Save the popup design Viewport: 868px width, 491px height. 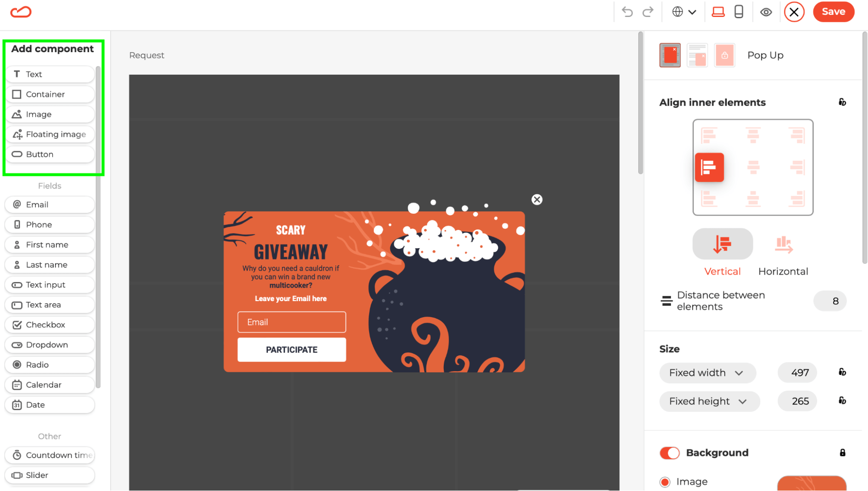(833, 12)
